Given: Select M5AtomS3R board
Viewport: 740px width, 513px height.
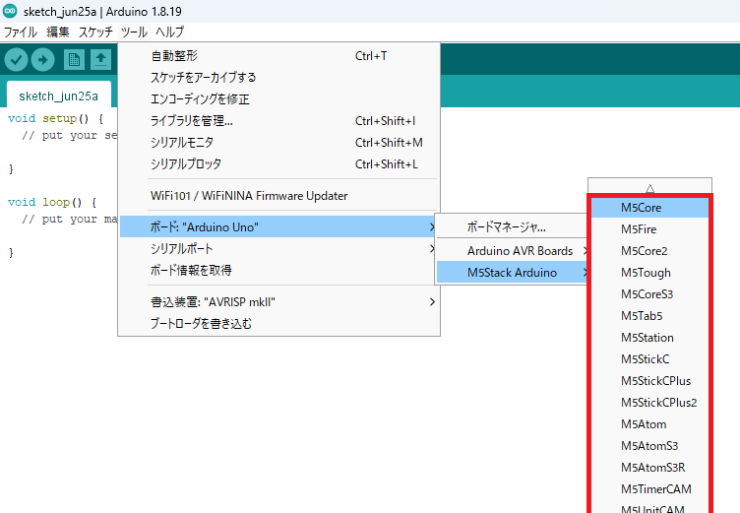Looking at the screenshot, I should (x=650, y=468).
